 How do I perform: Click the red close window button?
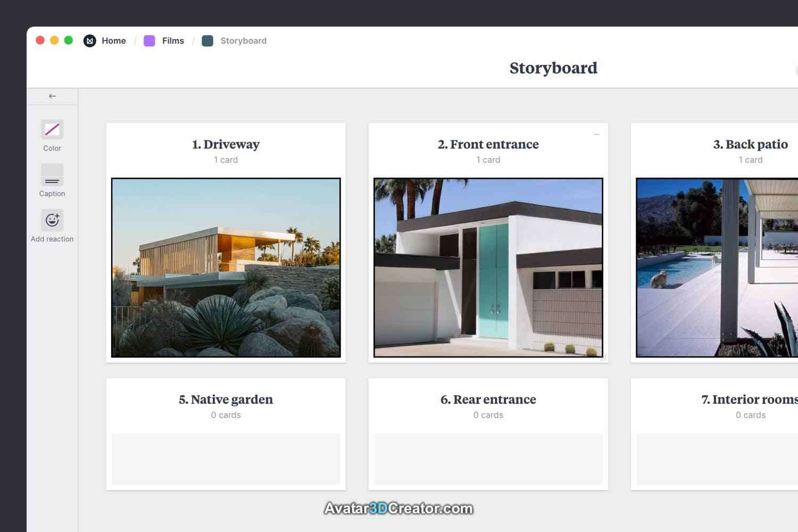(x=40, y=40)
